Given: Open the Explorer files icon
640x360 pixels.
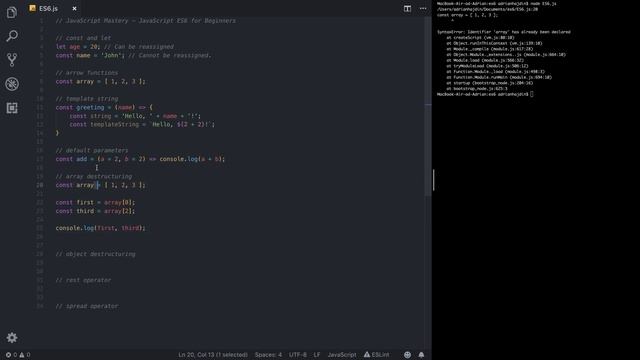Looking at the screenshot, I should coord(12,12).
